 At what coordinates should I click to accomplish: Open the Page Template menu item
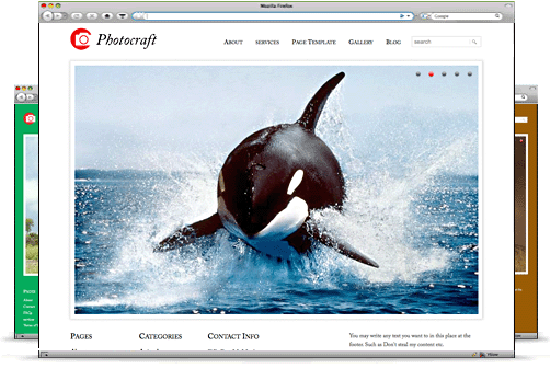(314, 42)
